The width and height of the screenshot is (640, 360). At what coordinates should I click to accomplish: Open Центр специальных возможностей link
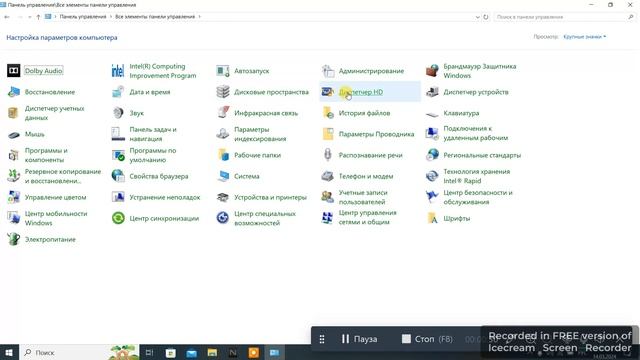coord(265,218)
